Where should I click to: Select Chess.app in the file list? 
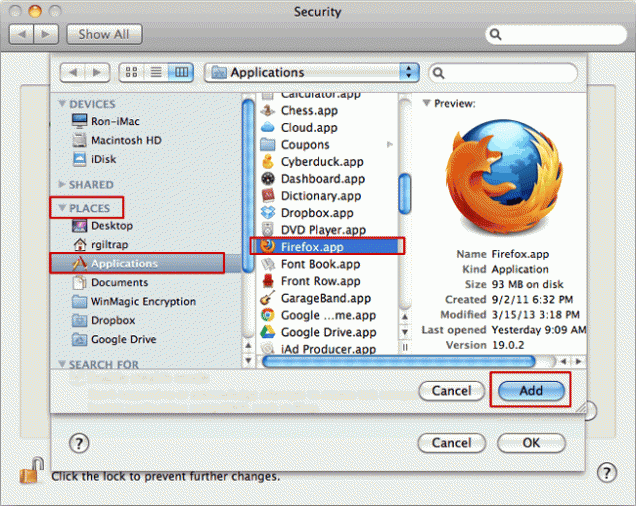[x=299, y=110]
